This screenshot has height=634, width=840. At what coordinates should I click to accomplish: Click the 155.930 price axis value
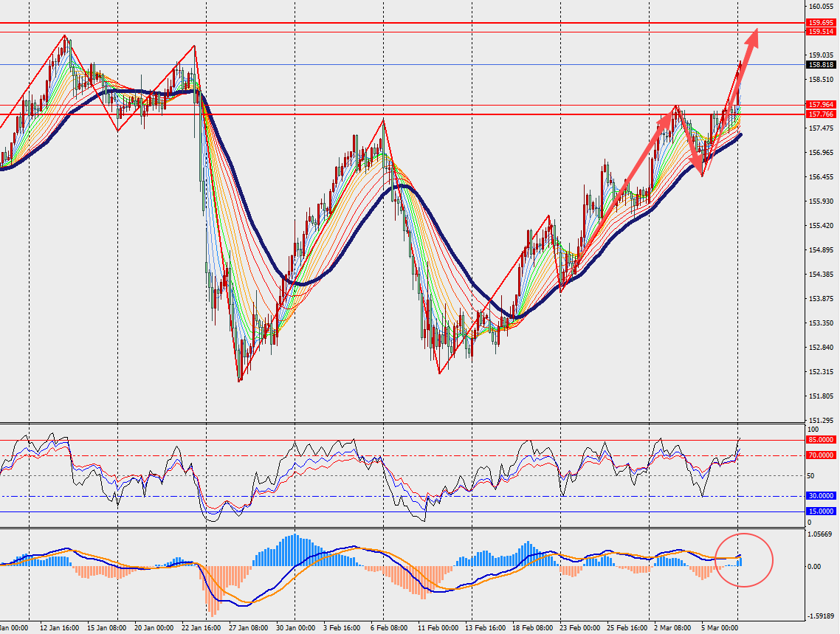coord(822,201)
